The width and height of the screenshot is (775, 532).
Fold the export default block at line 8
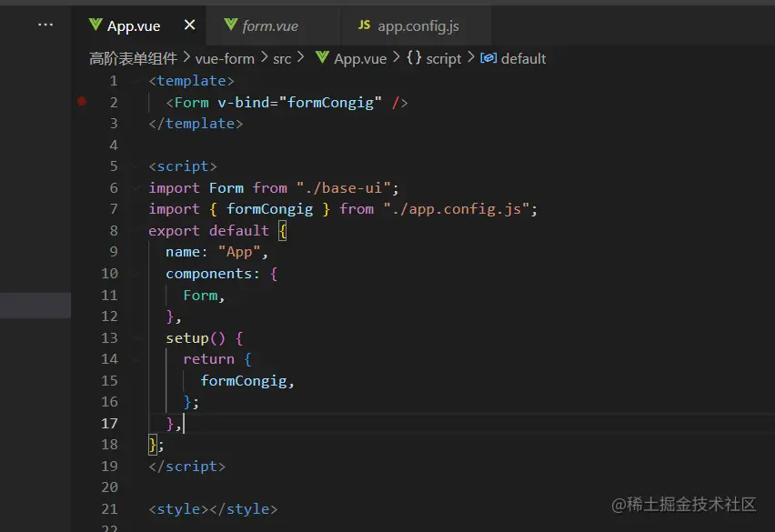click(136, 231)
